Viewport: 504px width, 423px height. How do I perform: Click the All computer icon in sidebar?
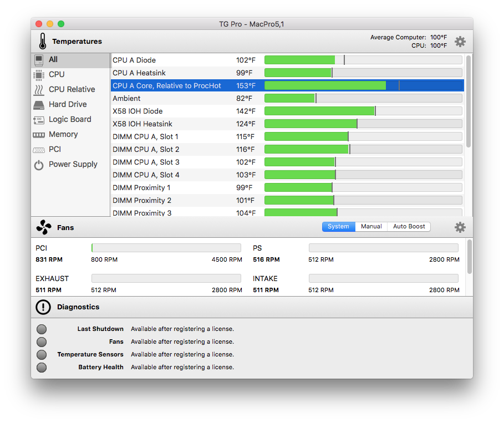[39, 60]
